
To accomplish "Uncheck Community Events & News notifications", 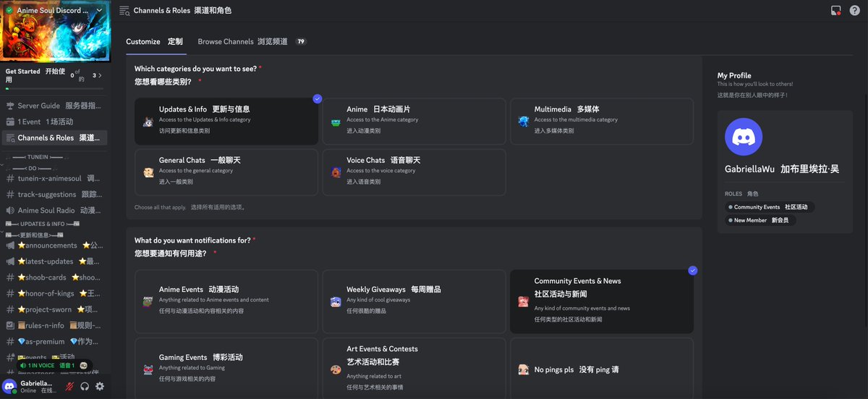I will pyautogui.click(x=602, y=301).
